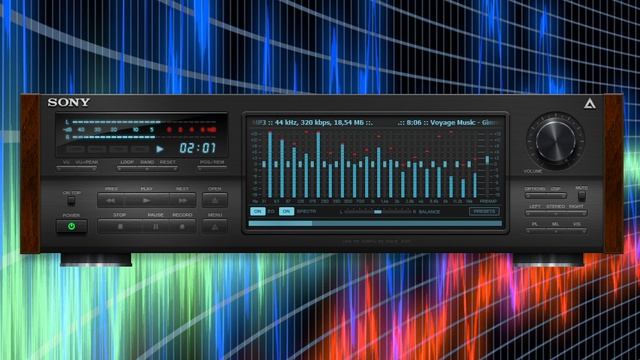Viewport: 640px width, 360px height.
Task: Pause playback with the PAUSE button
Action: click(156, 227)
